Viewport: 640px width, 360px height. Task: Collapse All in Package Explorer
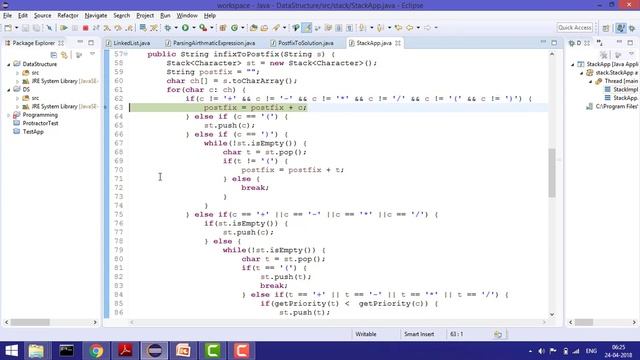pos(53,55)
